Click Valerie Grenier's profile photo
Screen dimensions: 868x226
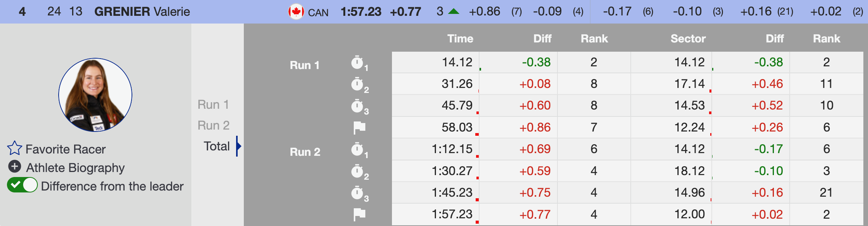pos(95,95)
